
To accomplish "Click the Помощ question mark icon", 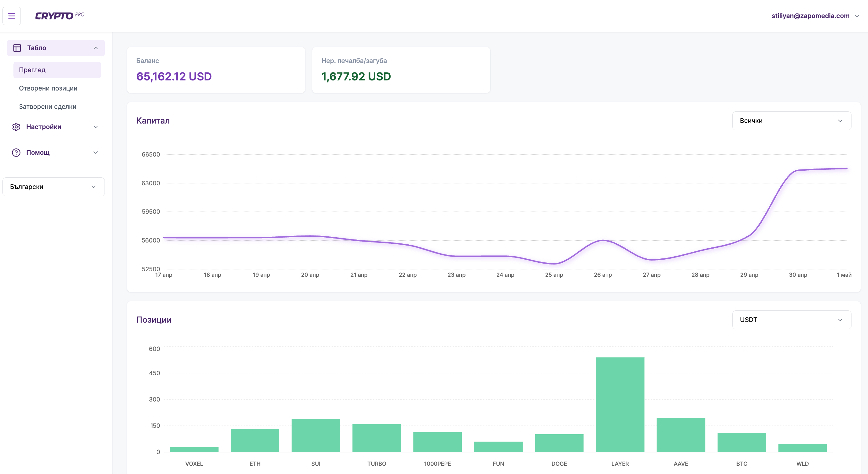I will [16, 152].
